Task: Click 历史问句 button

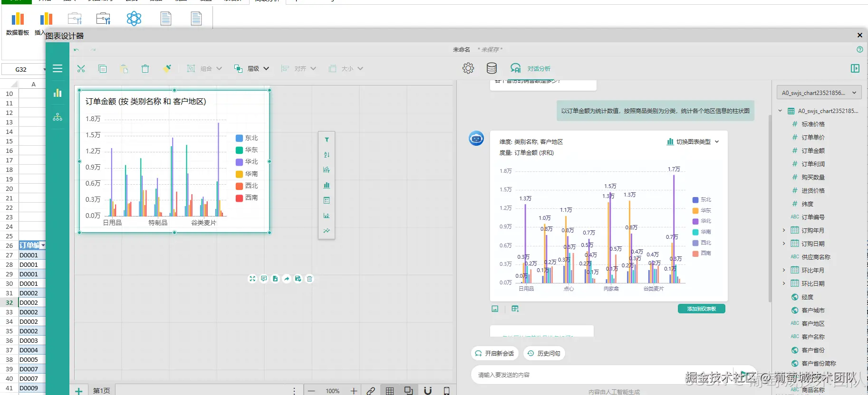Action: point(544,353)
